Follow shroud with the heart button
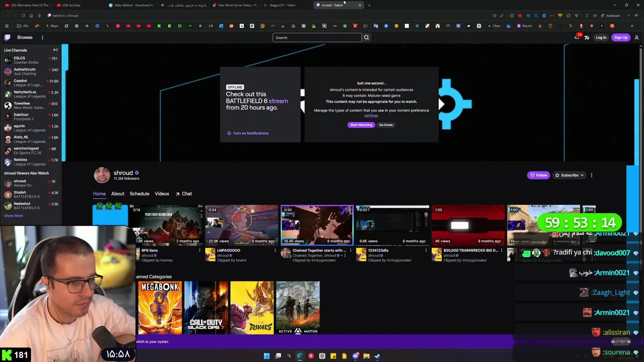The height and width of the screenshot is (362, 644). tap(538, 175)
